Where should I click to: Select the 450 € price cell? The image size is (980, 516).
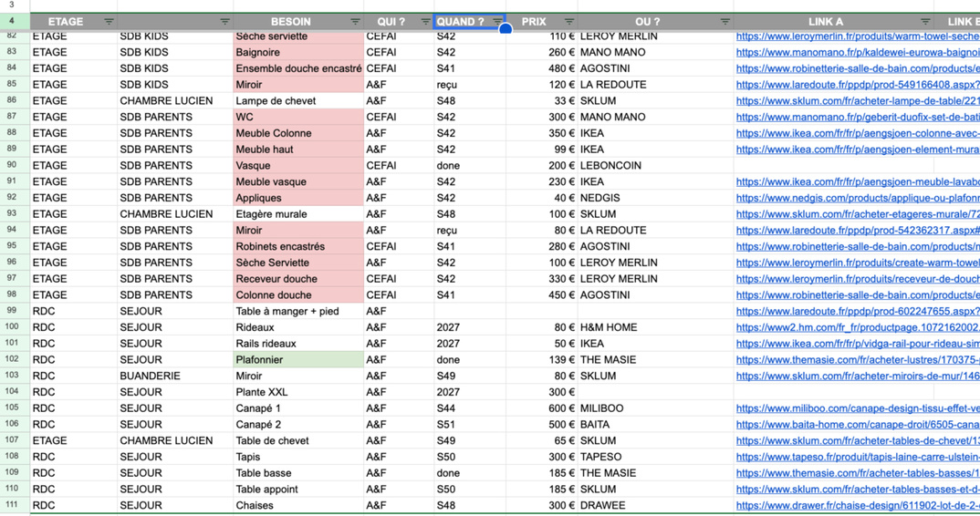[x=542, y=295]
